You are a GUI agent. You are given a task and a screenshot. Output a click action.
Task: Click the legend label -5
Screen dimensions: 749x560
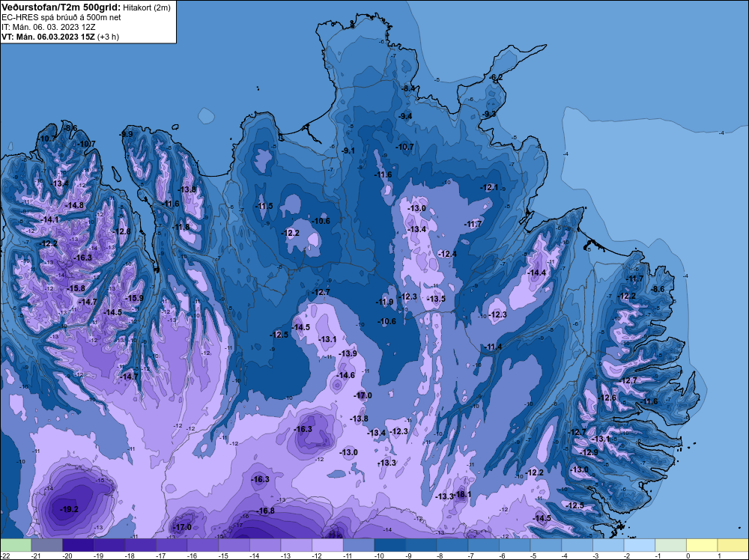(534, 556)
